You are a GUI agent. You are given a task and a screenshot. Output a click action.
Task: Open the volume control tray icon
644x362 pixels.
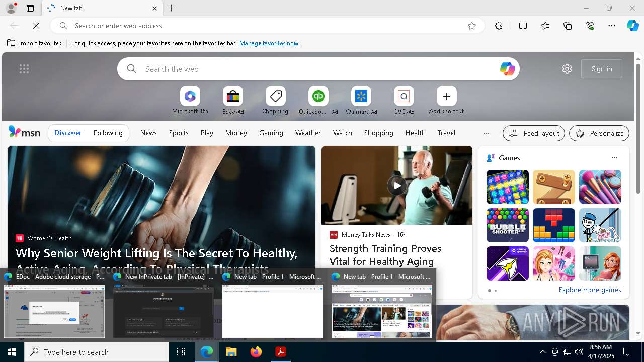tap(579, 352)
